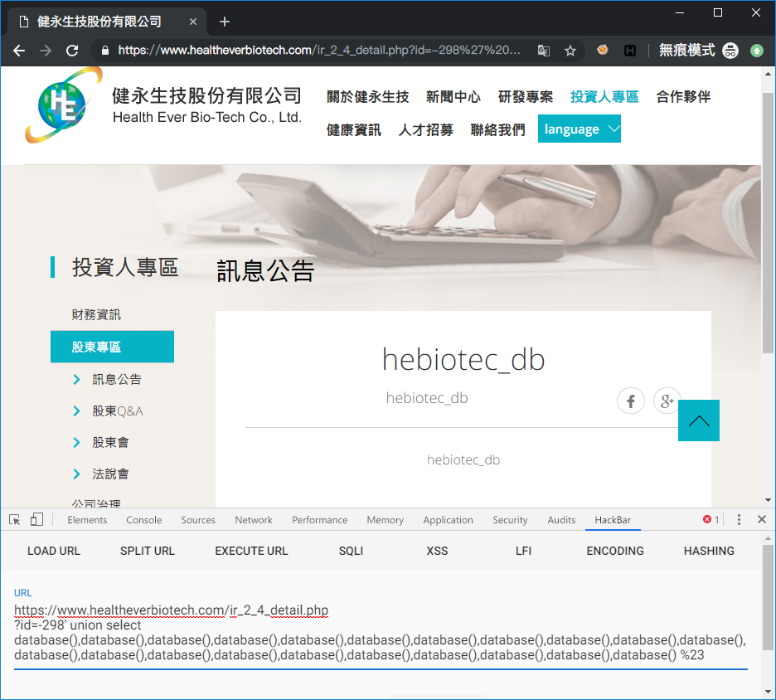Close the DevTools panel

tap(762, 519)
